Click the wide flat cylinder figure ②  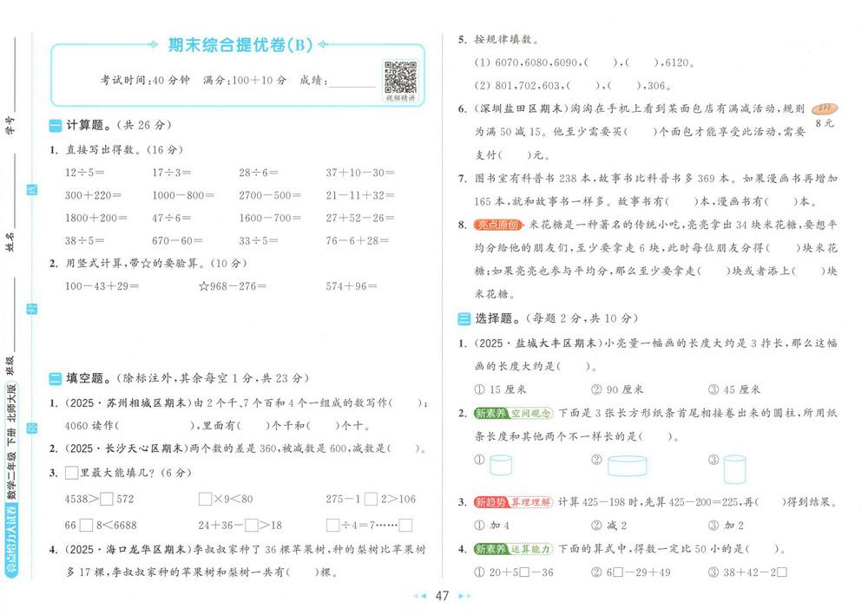pyautogui.click(x=627, y=466)
